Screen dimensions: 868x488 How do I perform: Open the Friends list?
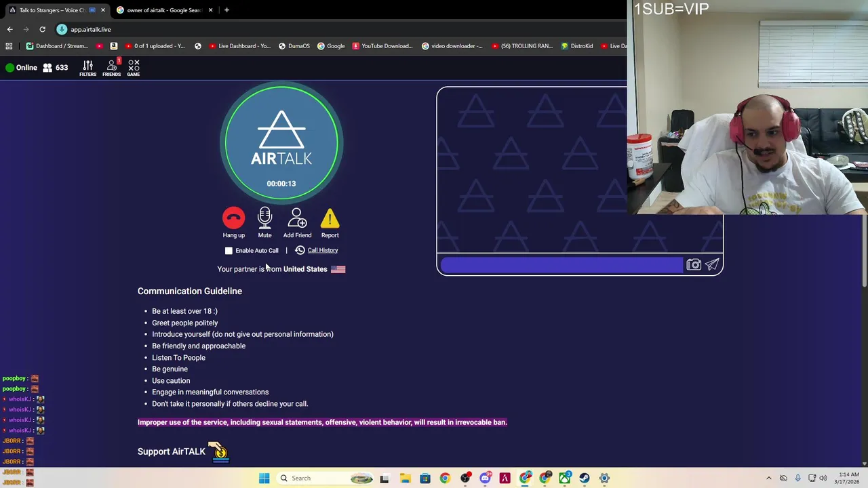pyautogui.click(x=111, y=68)
